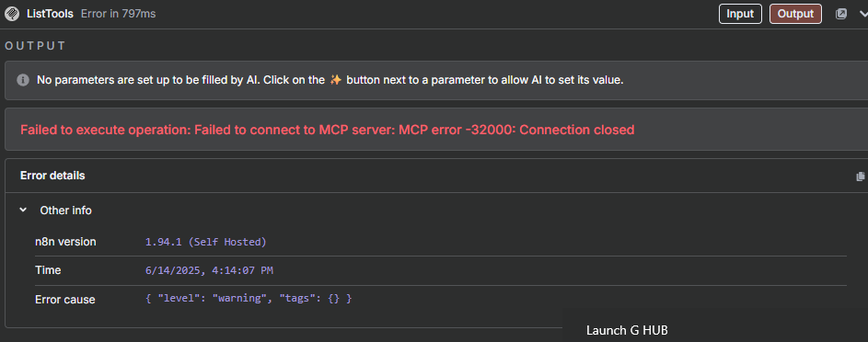
Task: Click the Error cause JSON value
Action: [249, 299]
